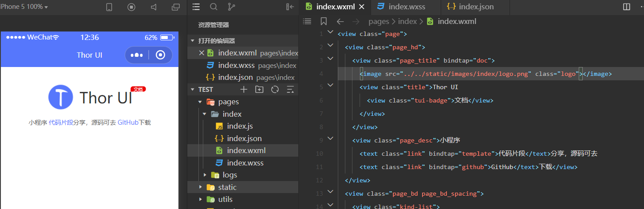Click the bookmark icon in breadcrumb bar

[324, 21]
